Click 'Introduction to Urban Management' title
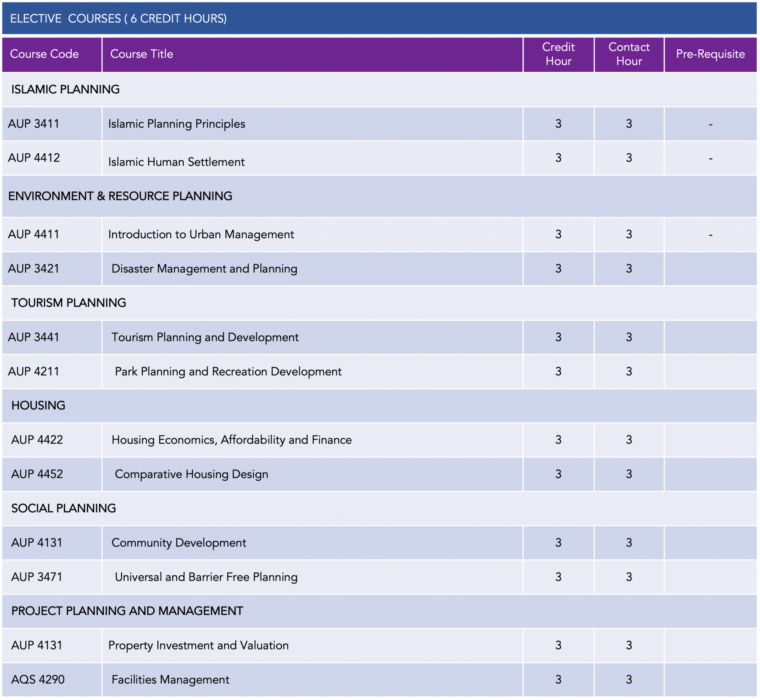 [201, 234]
